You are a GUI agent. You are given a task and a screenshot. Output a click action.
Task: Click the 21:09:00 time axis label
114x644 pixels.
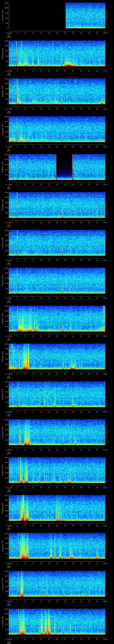(9, 33)
